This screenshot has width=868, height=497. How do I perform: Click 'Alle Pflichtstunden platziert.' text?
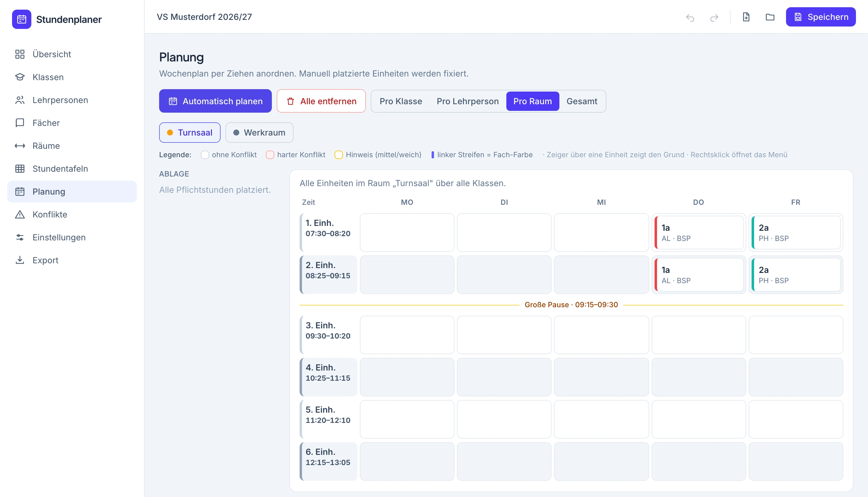[x=215, y=190]
